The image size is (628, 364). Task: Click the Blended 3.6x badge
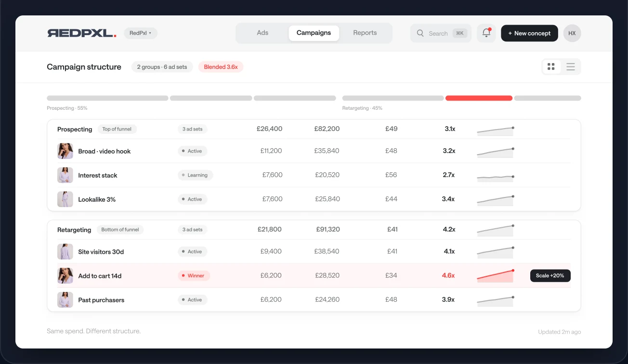coord(221,67)
